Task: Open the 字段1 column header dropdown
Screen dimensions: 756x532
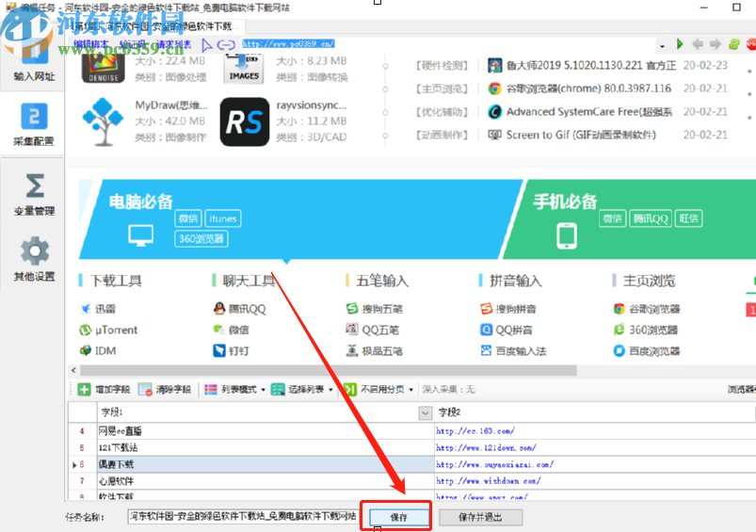Action: [426, 412]
